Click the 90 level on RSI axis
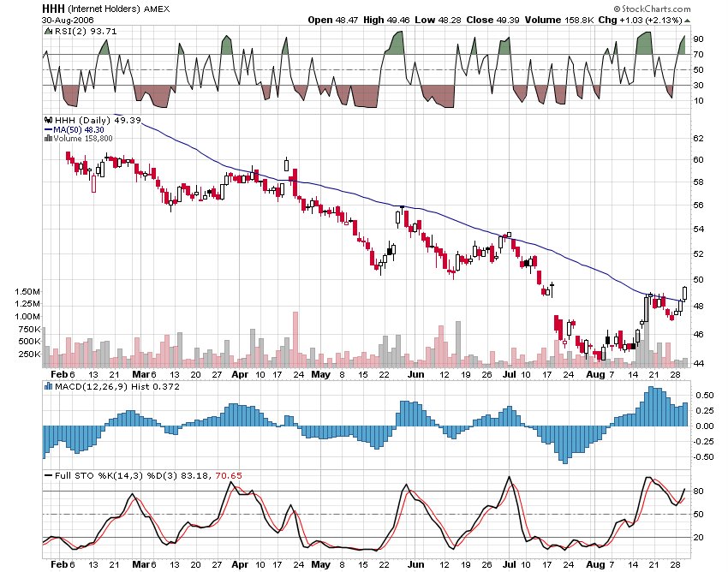This screenshot has width=728, height=572. coord(698,39)
